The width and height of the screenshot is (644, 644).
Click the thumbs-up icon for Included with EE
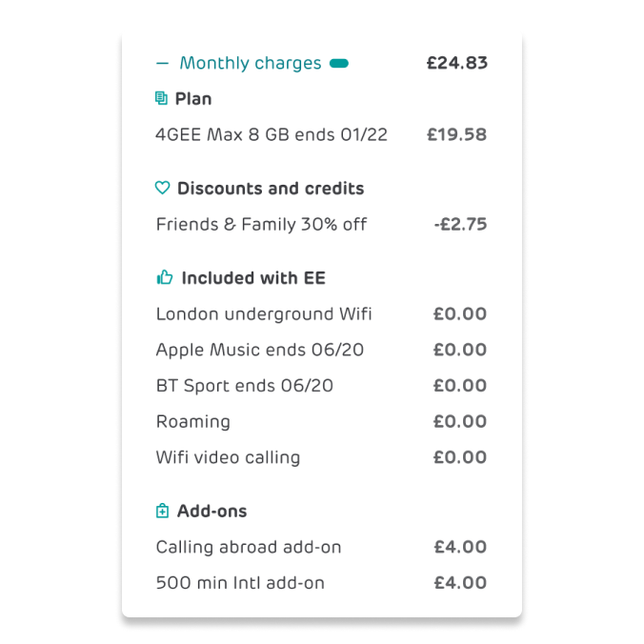point(165,277)
